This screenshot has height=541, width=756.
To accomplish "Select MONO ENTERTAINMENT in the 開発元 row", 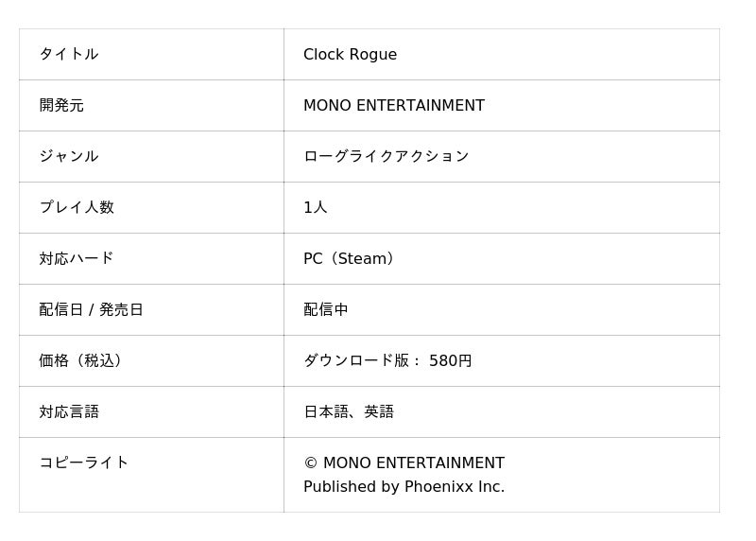I will click(x=393, y=106).
